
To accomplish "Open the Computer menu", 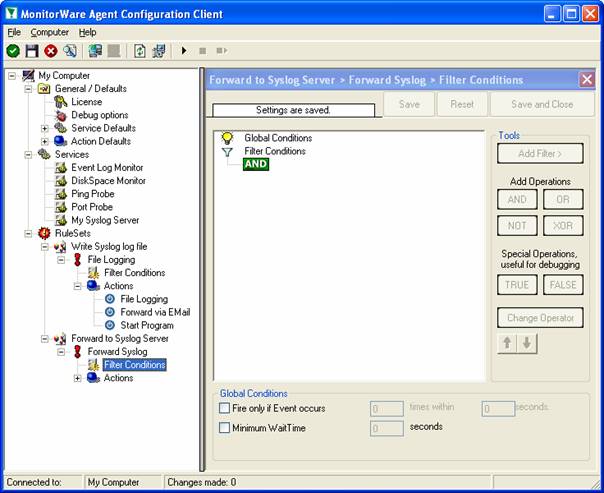I will (49, 32).
